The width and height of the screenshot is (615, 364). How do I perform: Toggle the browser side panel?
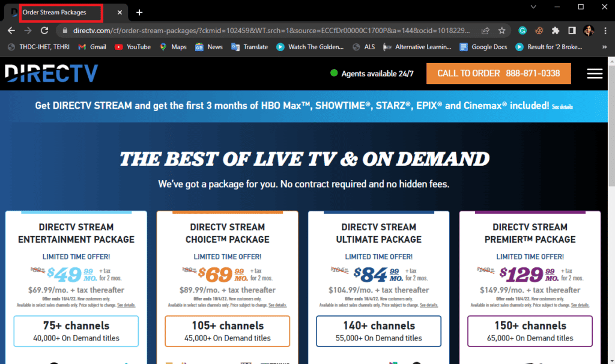click(x=572, y=30)
